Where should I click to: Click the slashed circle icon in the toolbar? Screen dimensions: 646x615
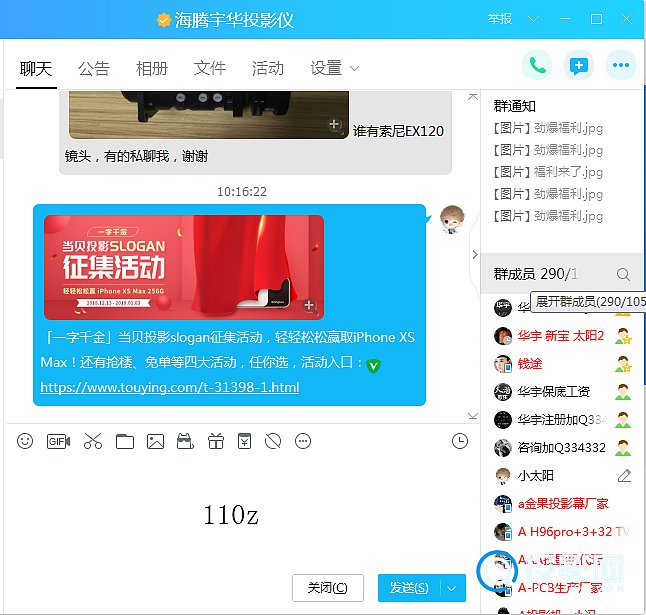273,441
